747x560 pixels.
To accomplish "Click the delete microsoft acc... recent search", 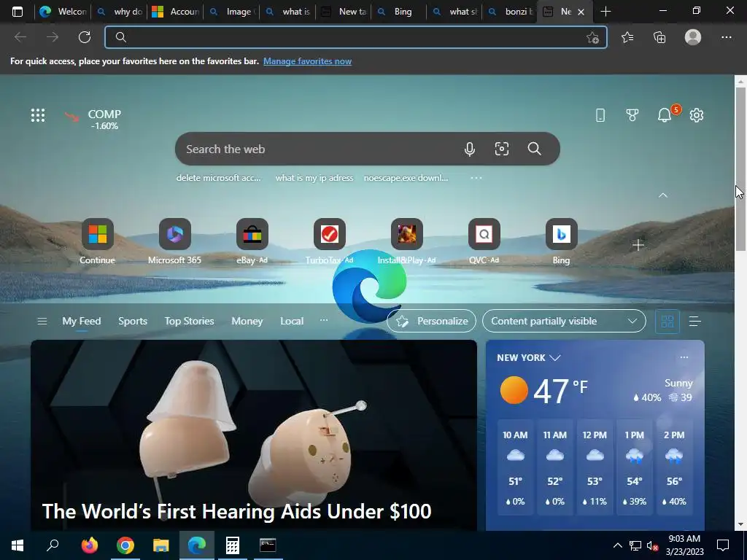I will point(218,178).
